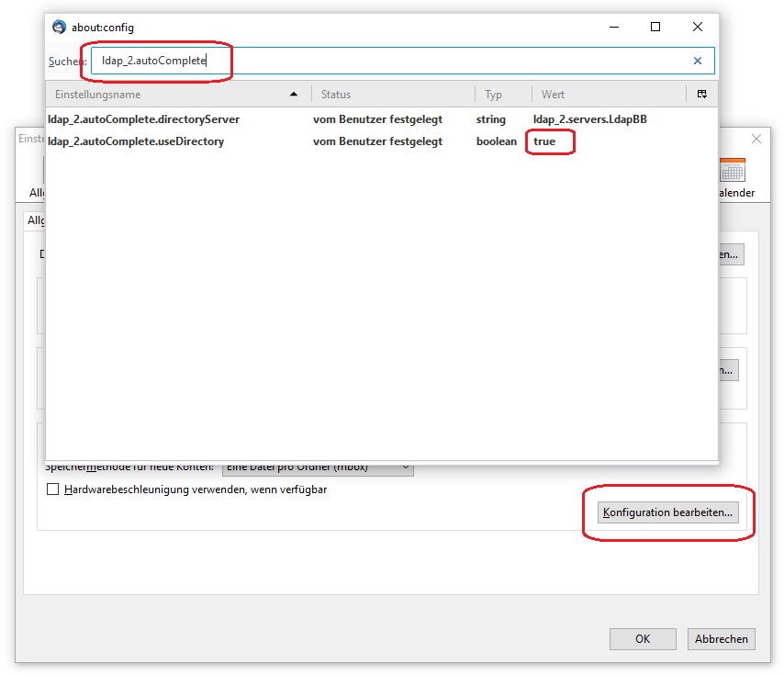This screenshot has width=784, height=675.
Task: Enable Hardwarebeschleunigung verwenden checkbox
Action: [x=53, y=490]
